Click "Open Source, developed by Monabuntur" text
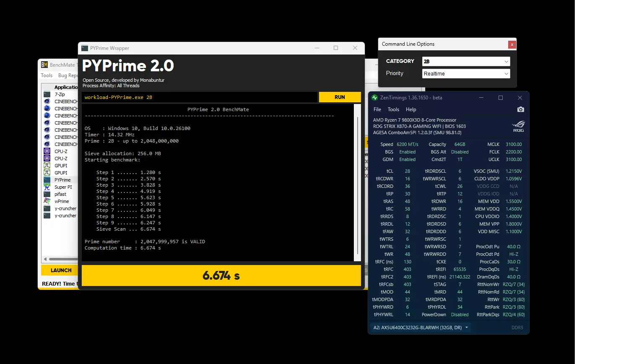 (x=124, y=80)
